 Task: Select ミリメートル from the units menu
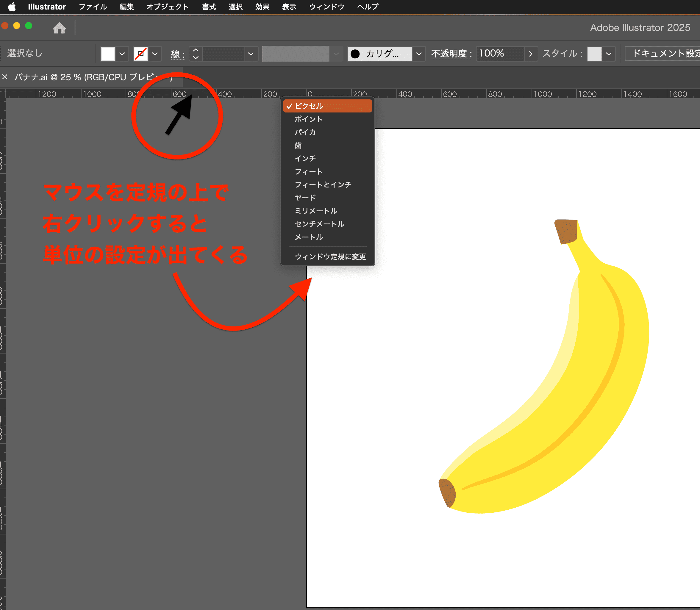[x=315, y=211]
